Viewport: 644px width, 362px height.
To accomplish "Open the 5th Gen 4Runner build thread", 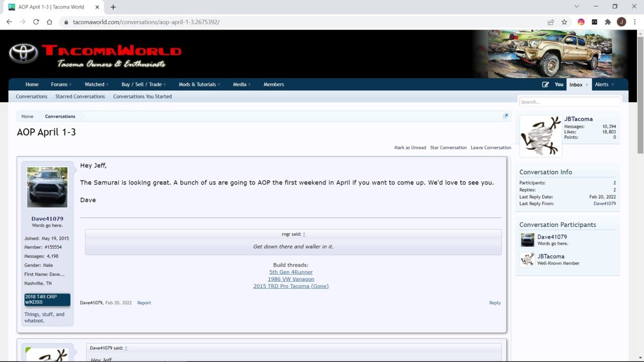I will pos(291,272).
